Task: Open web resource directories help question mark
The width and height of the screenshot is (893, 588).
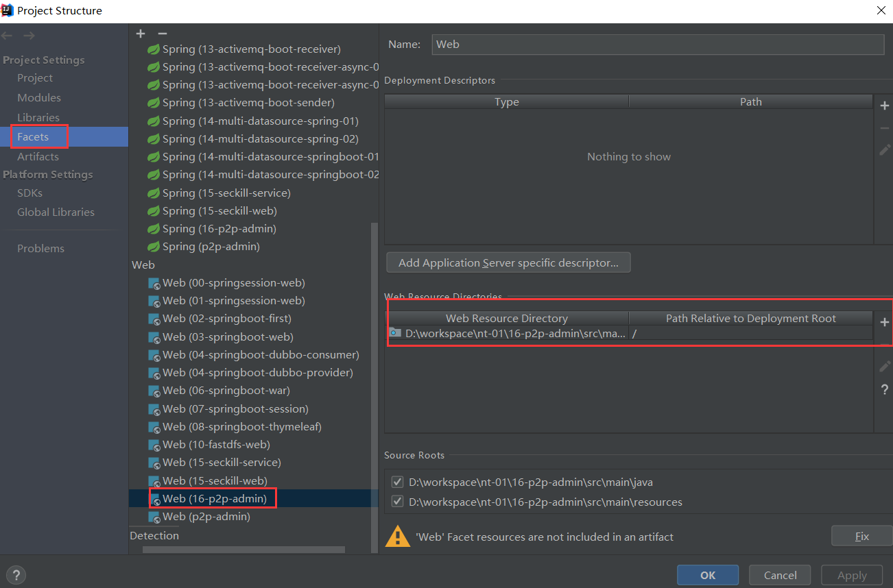Action: [884, 389]
